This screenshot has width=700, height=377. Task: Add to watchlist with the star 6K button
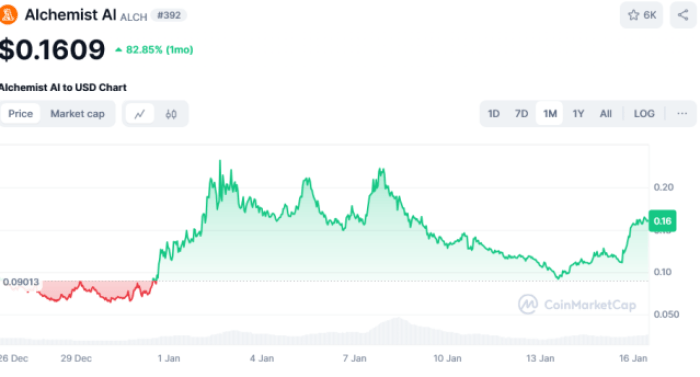click(642, 15)
